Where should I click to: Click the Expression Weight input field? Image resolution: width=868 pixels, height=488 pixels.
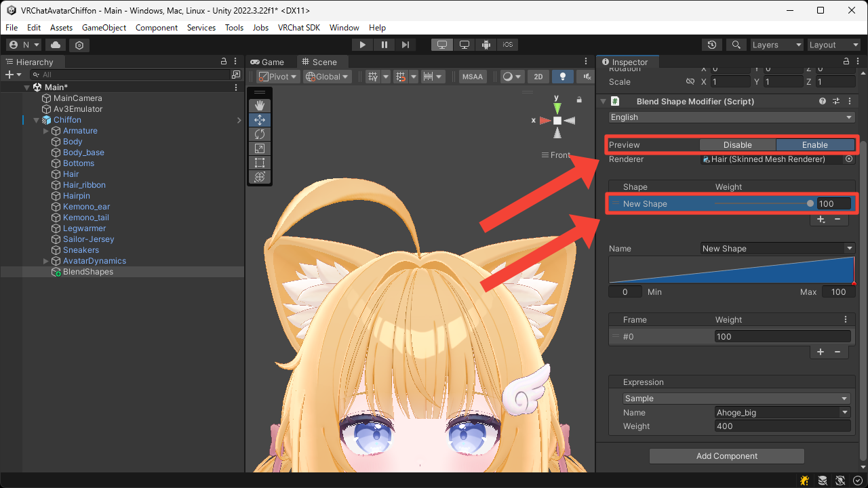[782, 426]
